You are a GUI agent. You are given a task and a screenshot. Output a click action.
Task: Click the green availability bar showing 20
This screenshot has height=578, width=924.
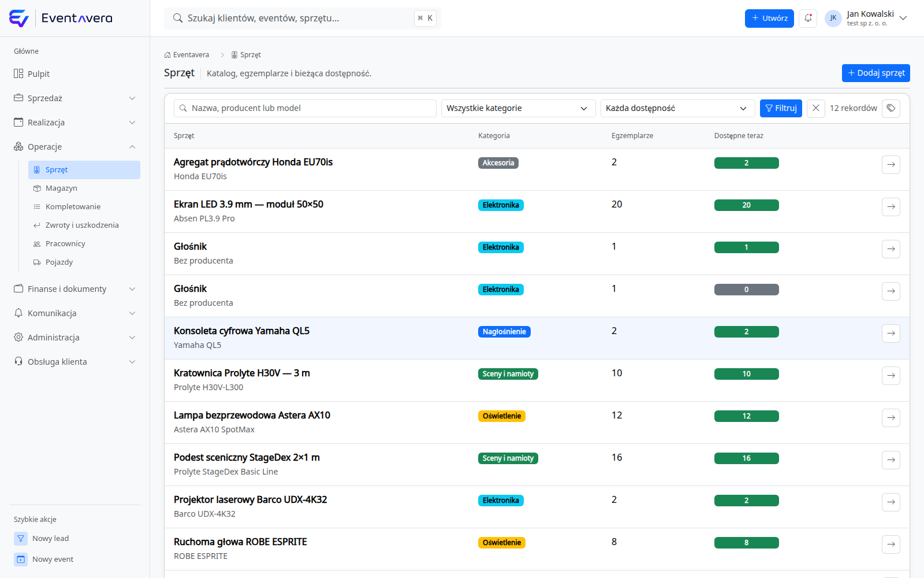click(746, 205)
